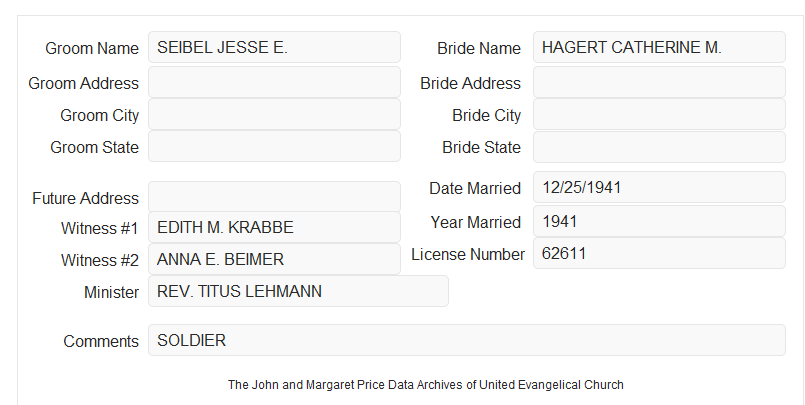This screenshot has height=405, width=805.
Task: Click the Bride State field
Action: [659, 147]
